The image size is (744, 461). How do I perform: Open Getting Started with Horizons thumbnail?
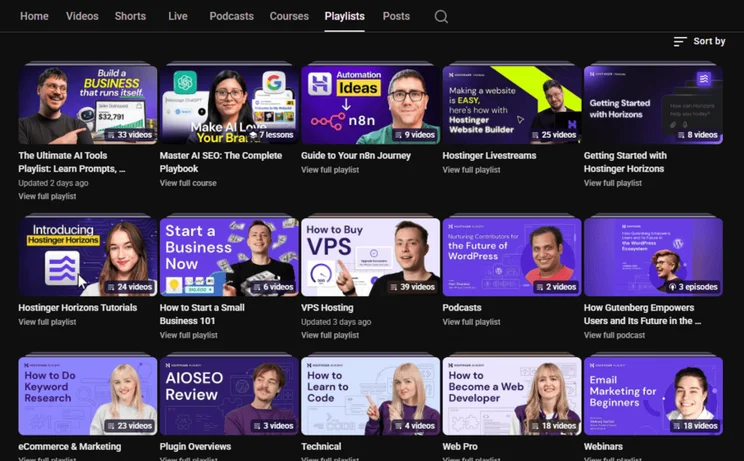click(653, 105)
